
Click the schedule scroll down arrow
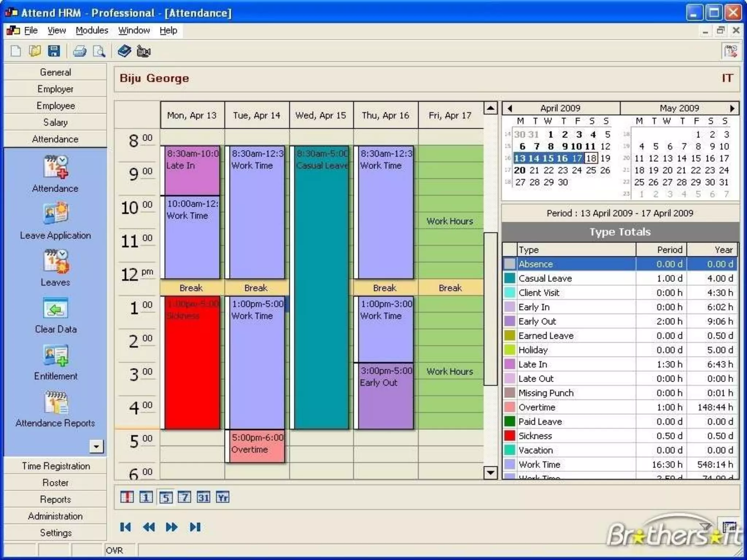[491, 472]
